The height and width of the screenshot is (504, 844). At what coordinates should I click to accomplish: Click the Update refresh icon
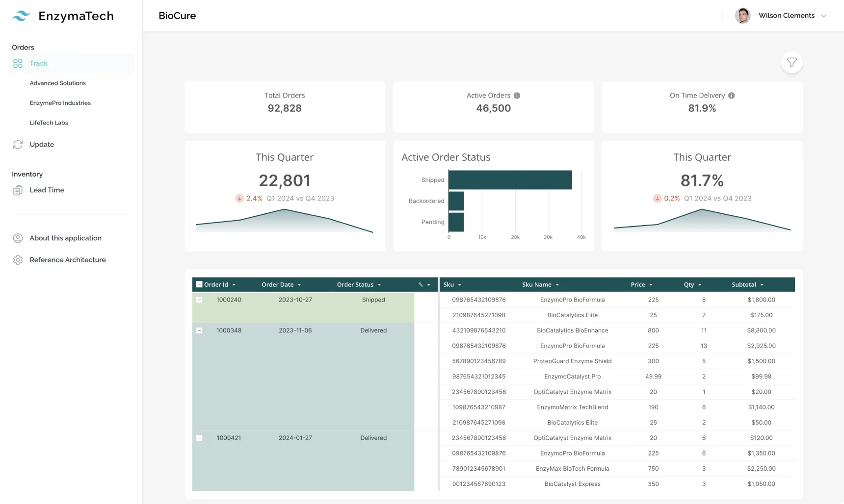(x=18, y=144)
